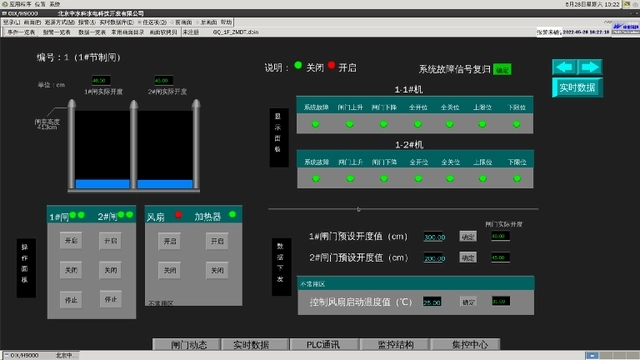
Task: Switch to the PLC通讯 tab
Action: [x=323, y=344]
